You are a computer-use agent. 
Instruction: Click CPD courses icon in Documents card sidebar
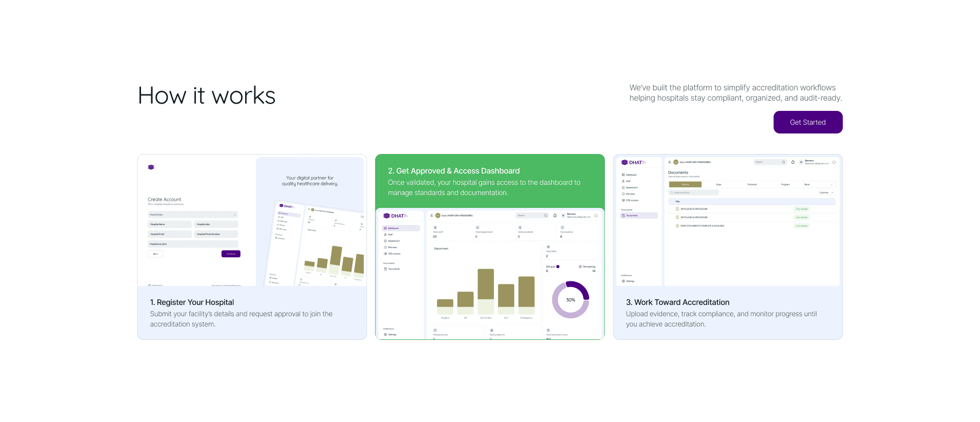tap(623, 200)
